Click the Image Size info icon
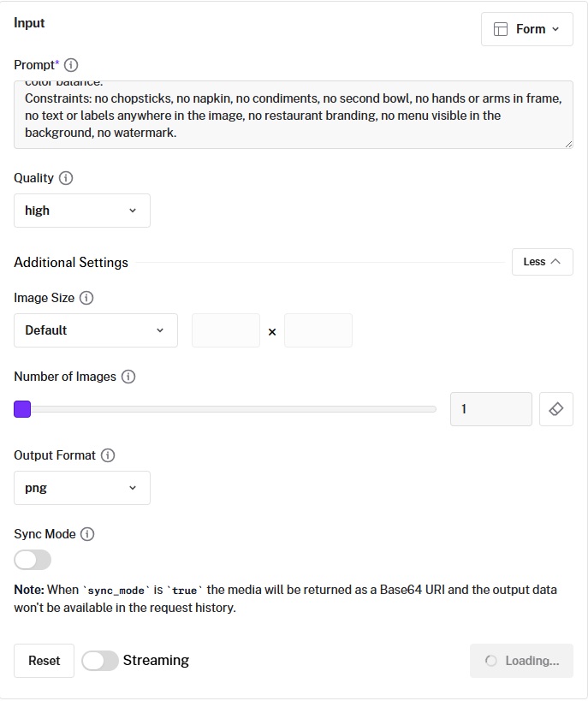The width and height of the screenshot is (588, 701). 86,298
